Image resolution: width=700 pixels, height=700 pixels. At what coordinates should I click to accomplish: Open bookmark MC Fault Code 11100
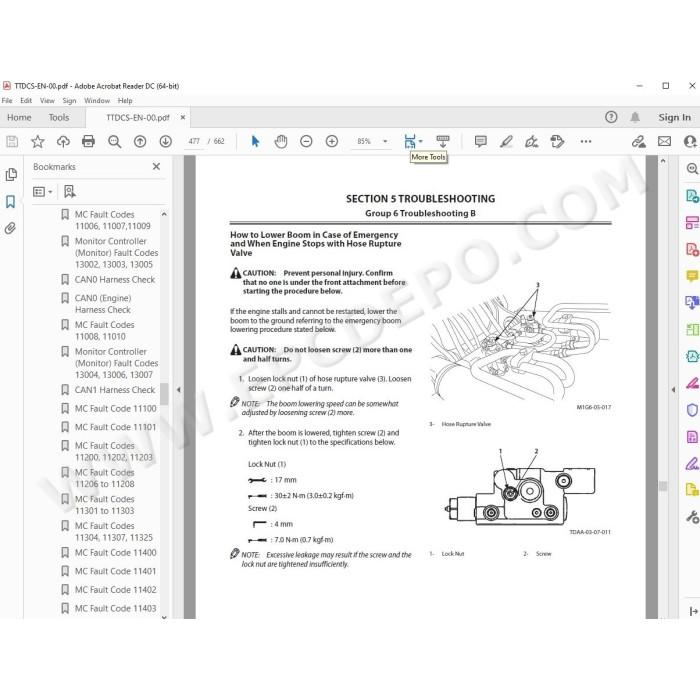click(x=115, y=408)
